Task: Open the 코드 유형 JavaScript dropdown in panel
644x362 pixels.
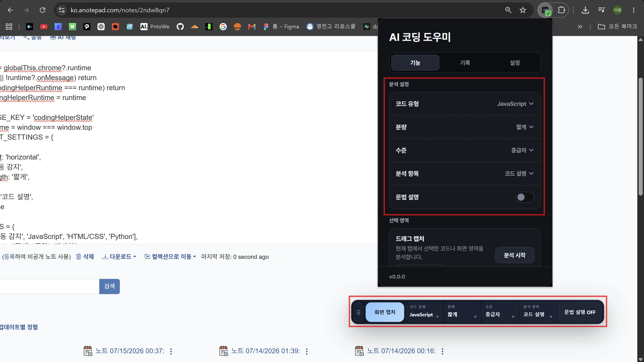Action: pos(465,104)
